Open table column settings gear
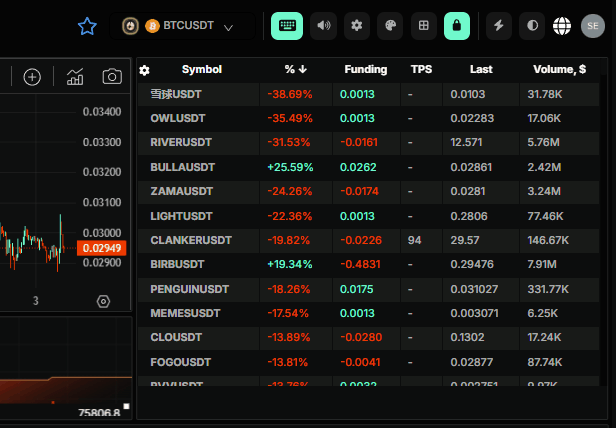Viewport: 616px width, 428px height. (x=145, y=70)
